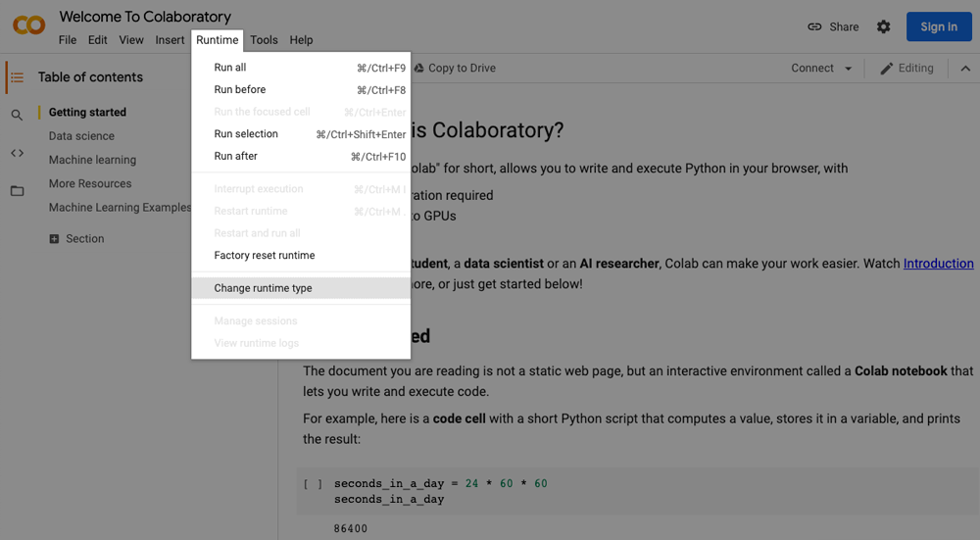Viewport: 980px width, 540px height.
Task: Click the plus icon beside Section
Action: (54, 239)
